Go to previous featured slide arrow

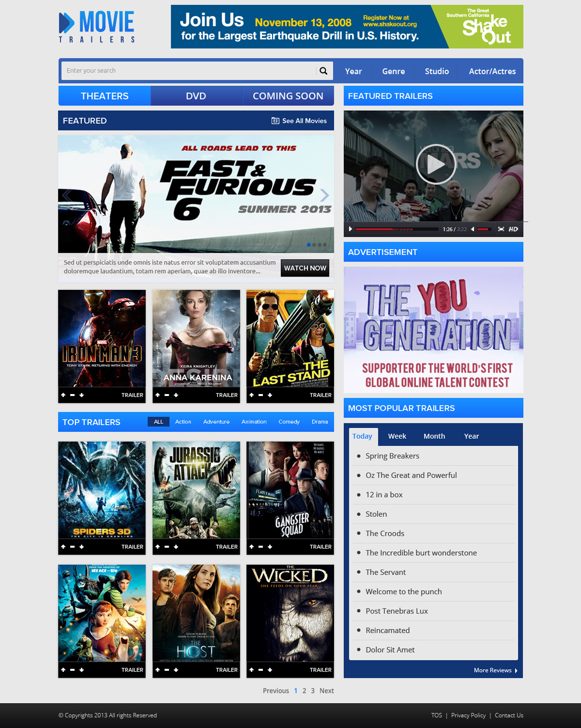coord(67,195)
